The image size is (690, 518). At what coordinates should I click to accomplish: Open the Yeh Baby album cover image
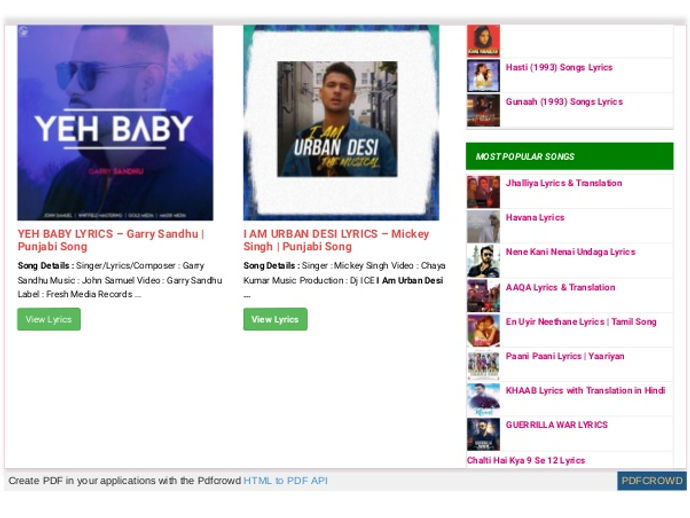click(115, 122)
